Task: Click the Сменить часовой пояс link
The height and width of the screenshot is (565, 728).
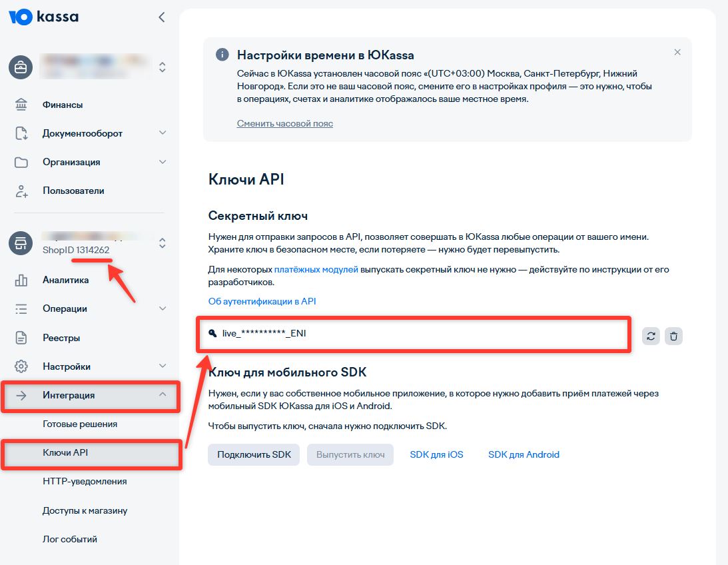Action: point(285,123)
